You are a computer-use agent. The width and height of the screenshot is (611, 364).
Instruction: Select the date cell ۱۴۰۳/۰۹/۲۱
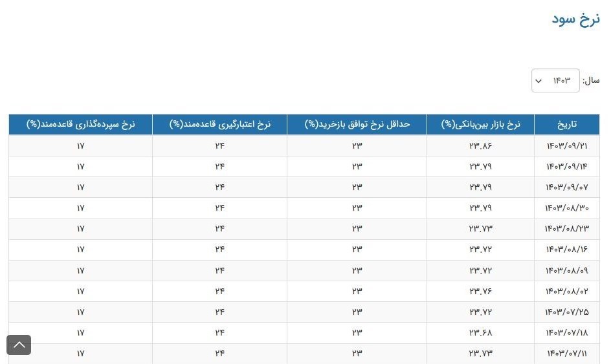click(566, 145)
